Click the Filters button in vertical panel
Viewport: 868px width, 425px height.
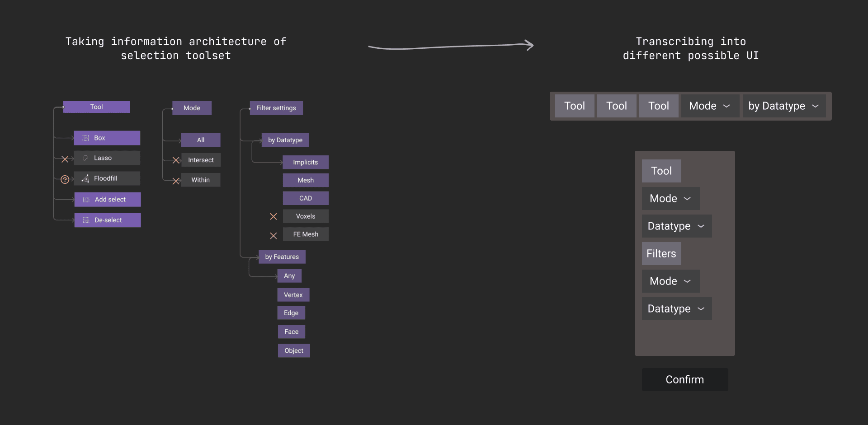pyautogui.click(x=661, y=254)
